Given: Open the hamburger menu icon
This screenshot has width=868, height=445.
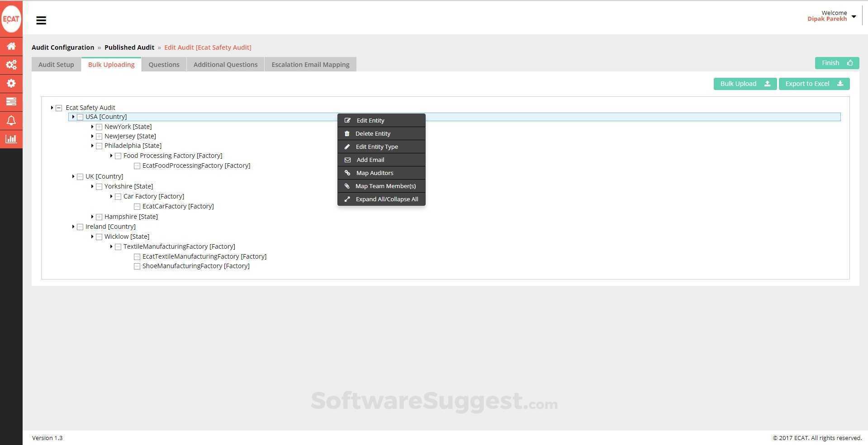Looking at the screenshot, I should (x=41, y=20).
